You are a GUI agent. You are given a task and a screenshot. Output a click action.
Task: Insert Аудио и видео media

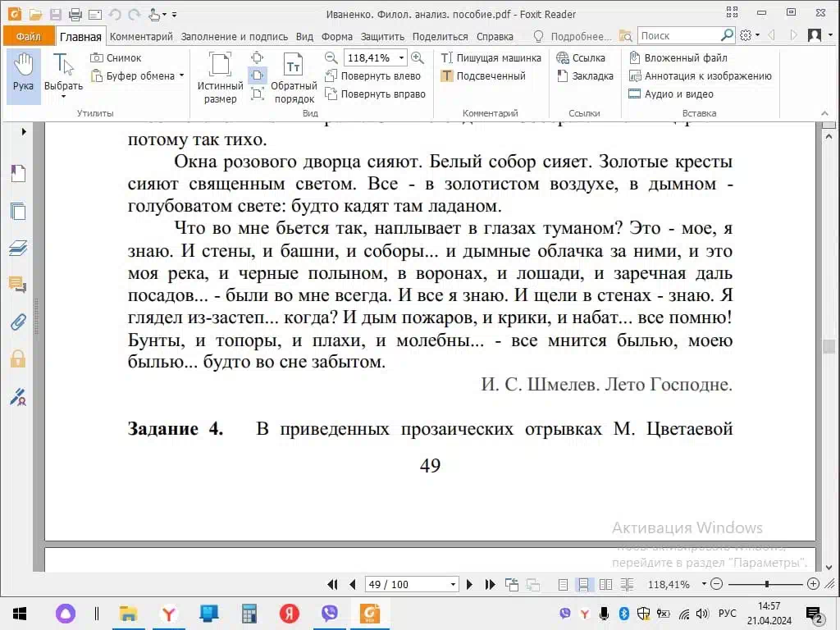[671, 94]
